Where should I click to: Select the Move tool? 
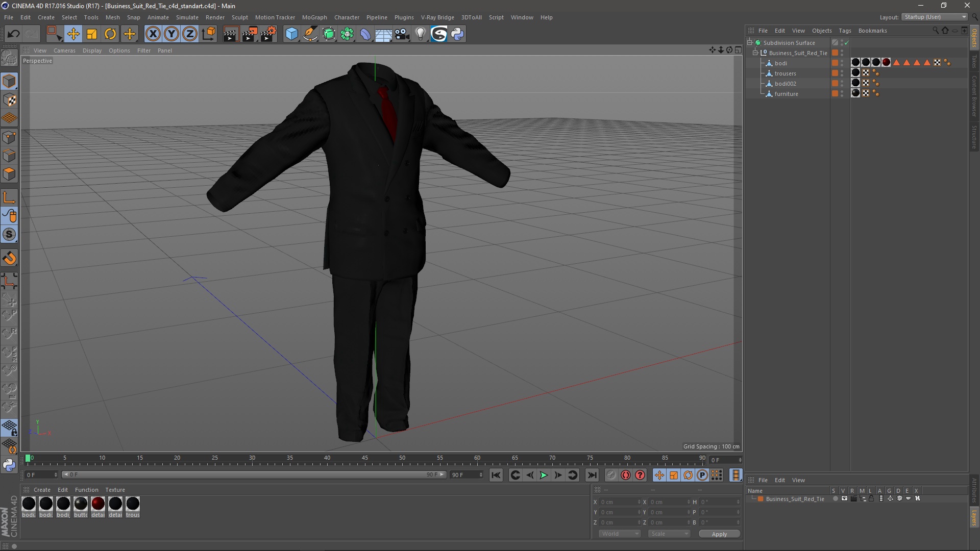click(73, 34)
